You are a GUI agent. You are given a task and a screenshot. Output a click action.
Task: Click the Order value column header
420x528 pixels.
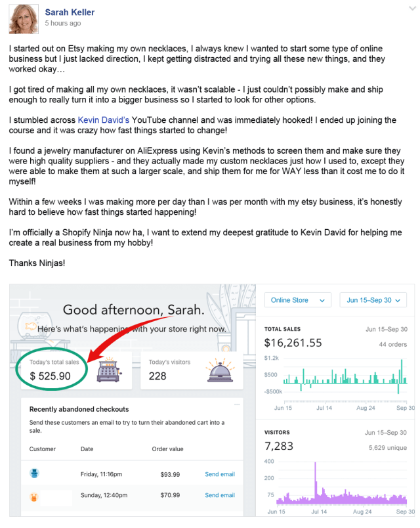[x=167, y=449]
